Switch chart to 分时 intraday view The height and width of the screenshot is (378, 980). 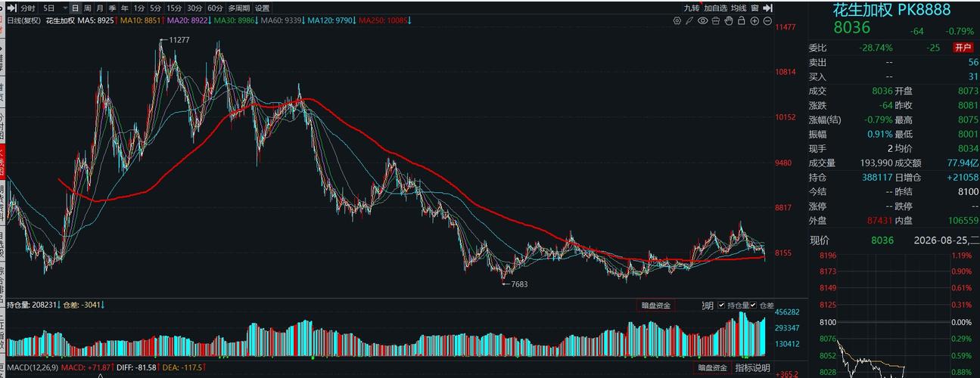coord(27,8)
